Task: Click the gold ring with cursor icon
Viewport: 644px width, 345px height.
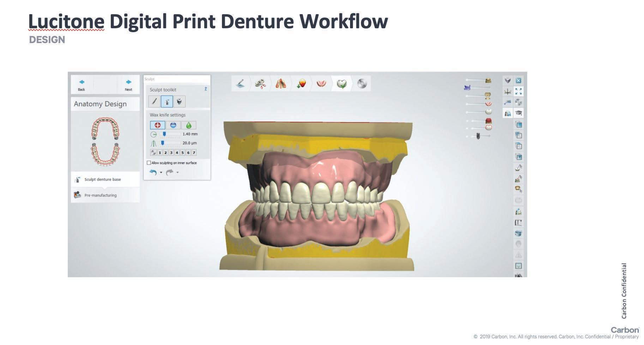Action: [518, 190]
